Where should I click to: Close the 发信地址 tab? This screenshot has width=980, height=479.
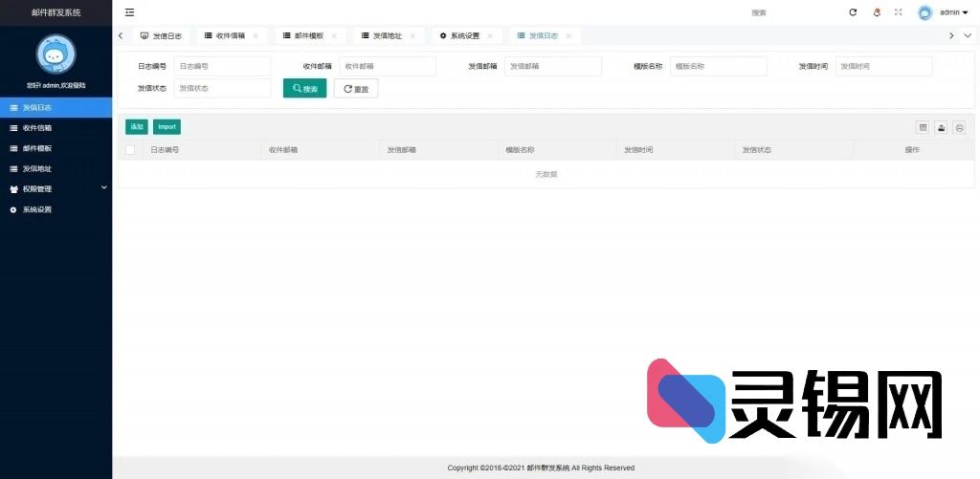[x=412, y=35]
